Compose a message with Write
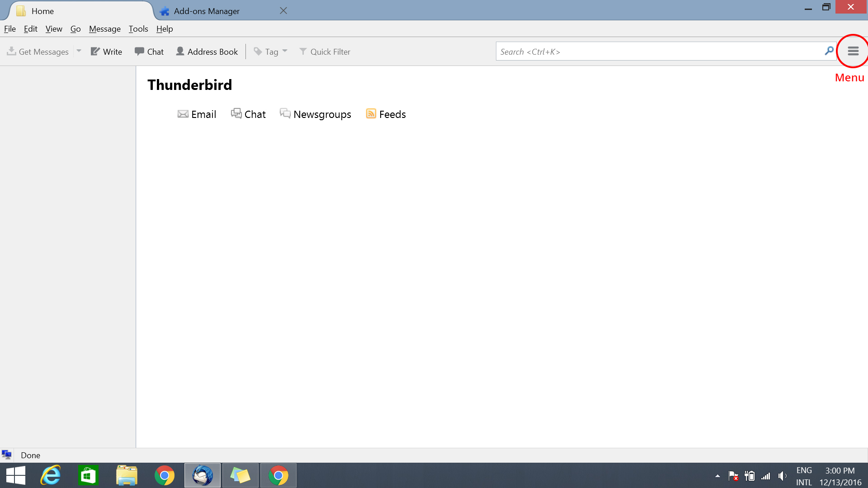Screen dimensions: 868x488 (106, 52)
